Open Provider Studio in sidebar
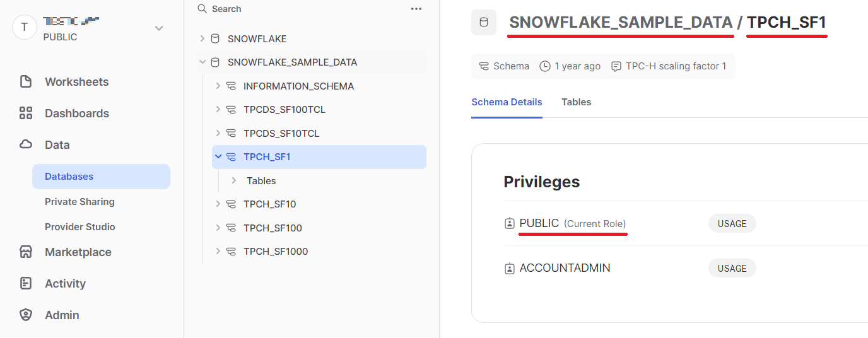The image size is (868, 338). click(80, 227)
